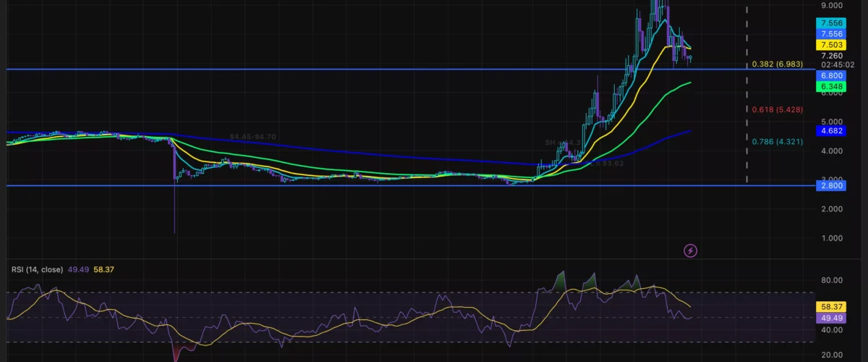Click the purple lightning bolt icon
This screenshot has width=868, height=362.
(x=691, y=251)
